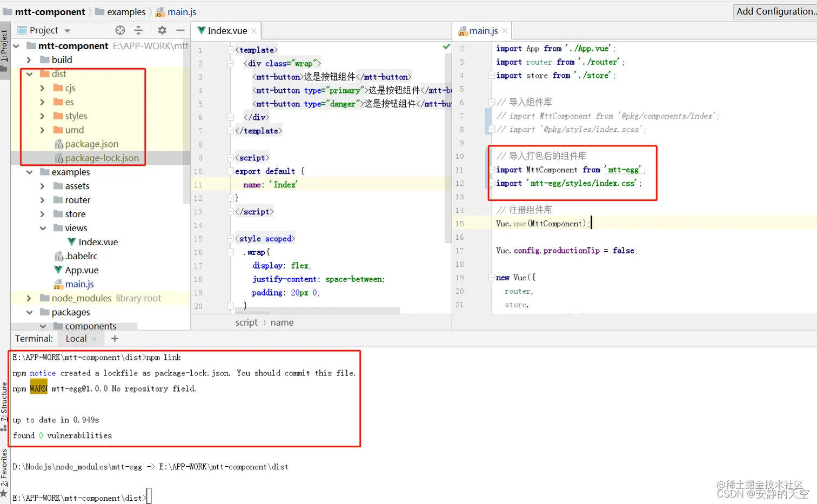
Task: Click the collapse all icon in Project panel
Action: coord(138,30)
